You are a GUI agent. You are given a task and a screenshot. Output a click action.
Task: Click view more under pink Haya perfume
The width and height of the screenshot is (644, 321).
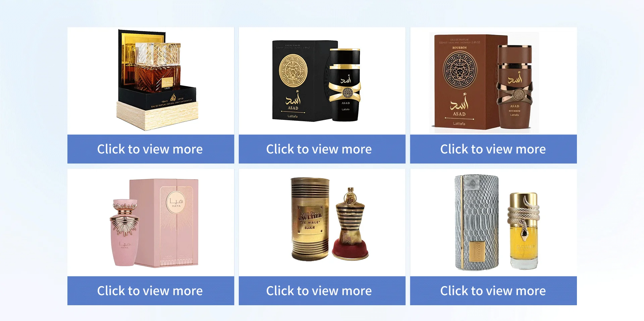coord(151,291)
